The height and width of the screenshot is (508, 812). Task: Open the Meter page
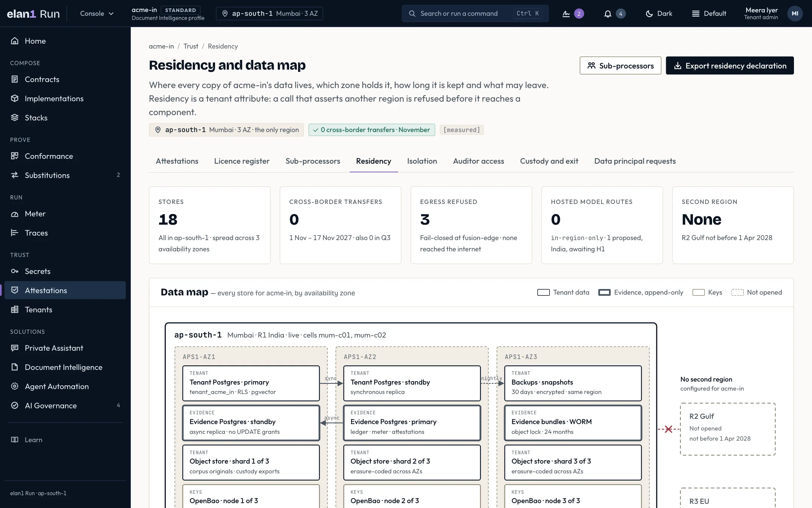coord(65,214)
